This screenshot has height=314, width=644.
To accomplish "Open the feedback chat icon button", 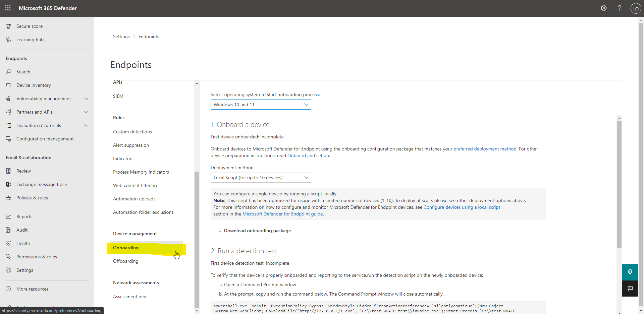I will (630, 289).
